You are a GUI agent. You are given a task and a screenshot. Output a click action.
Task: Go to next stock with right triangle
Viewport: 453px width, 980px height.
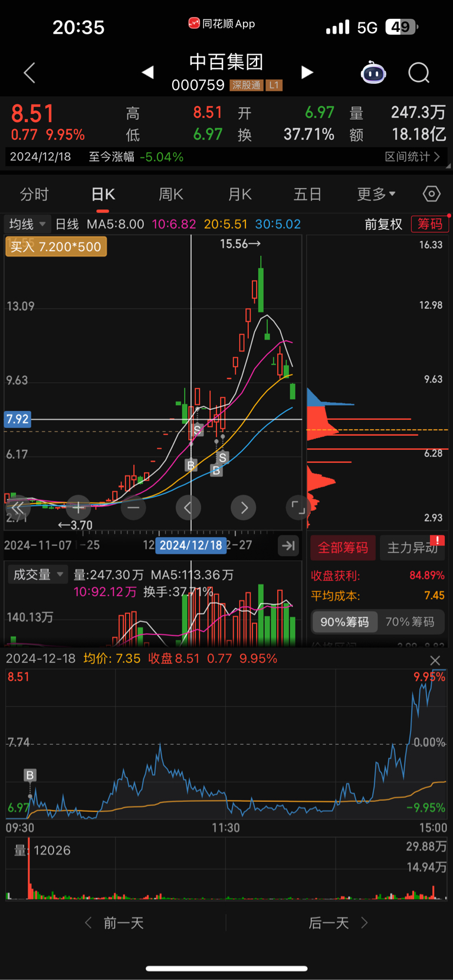coord(307,73)
